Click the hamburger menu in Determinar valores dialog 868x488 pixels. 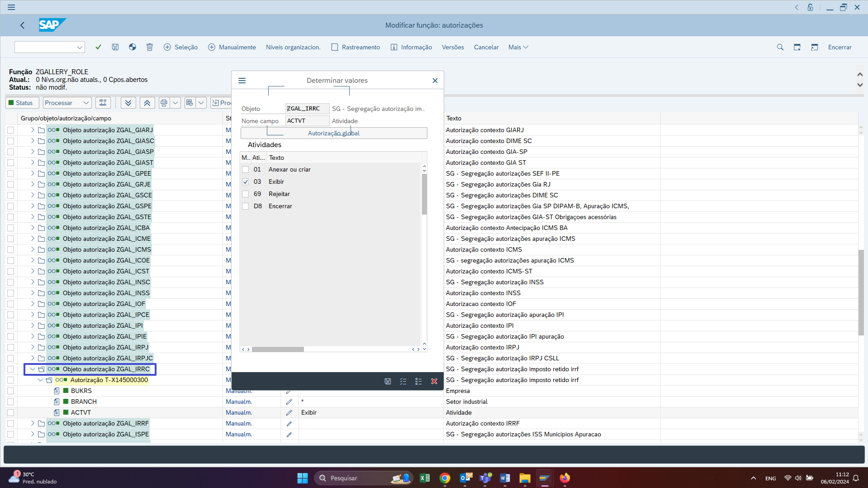(242, 81)
